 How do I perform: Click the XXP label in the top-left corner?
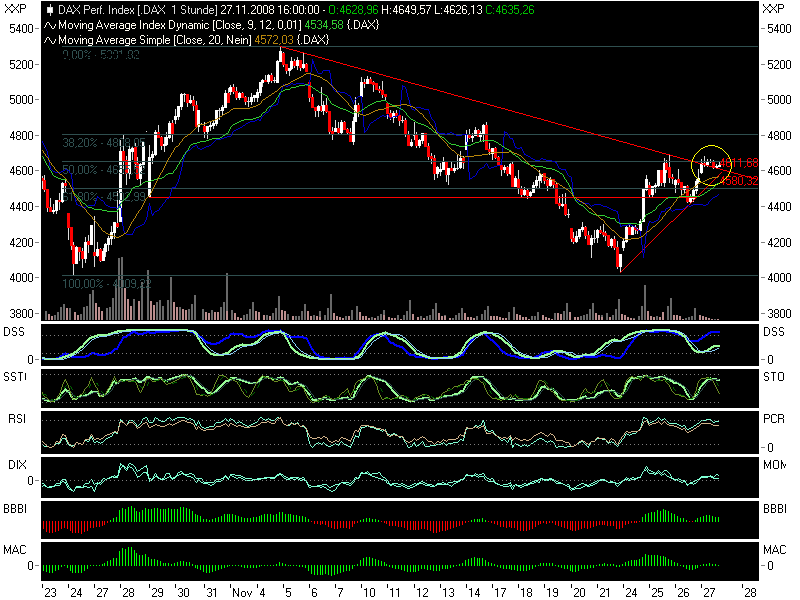click(x=14, y=8)
